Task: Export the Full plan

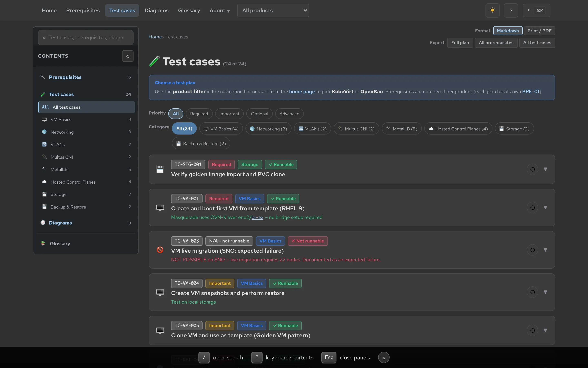Action: (460, 43)
